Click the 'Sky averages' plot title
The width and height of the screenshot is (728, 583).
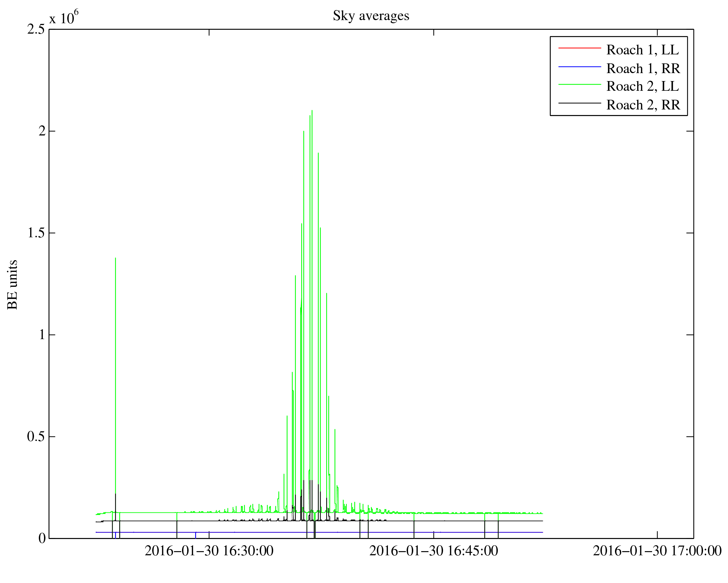click(371, 16)
